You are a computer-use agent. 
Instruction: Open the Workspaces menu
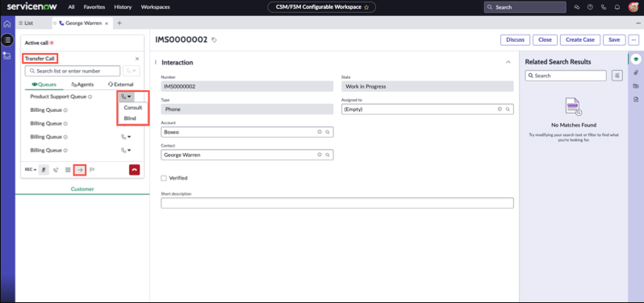155,7
